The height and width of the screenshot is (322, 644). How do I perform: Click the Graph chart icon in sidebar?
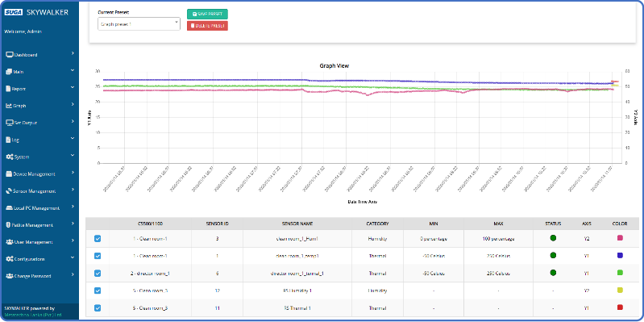[x=9, y=106]
